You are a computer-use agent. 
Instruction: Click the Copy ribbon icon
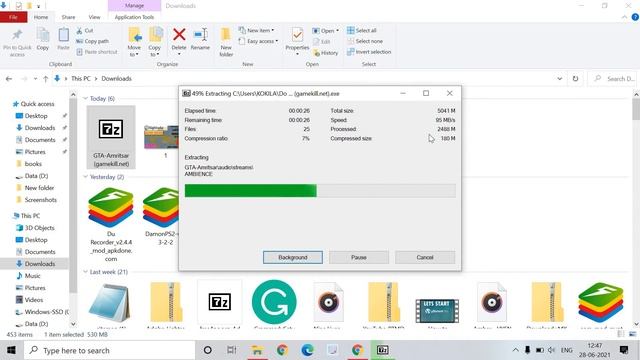[x=42, y=35]
